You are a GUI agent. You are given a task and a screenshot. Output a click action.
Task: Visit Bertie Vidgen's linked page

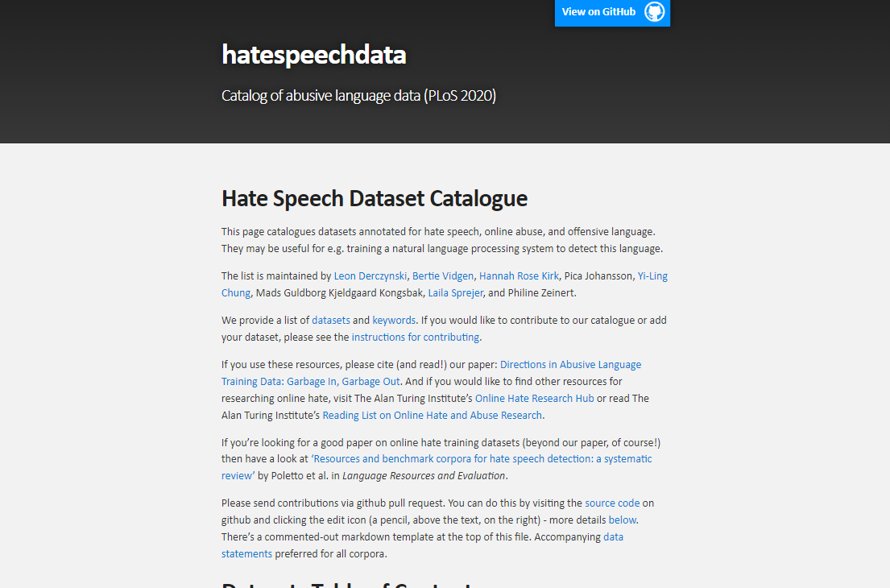(x=442, y=275)
